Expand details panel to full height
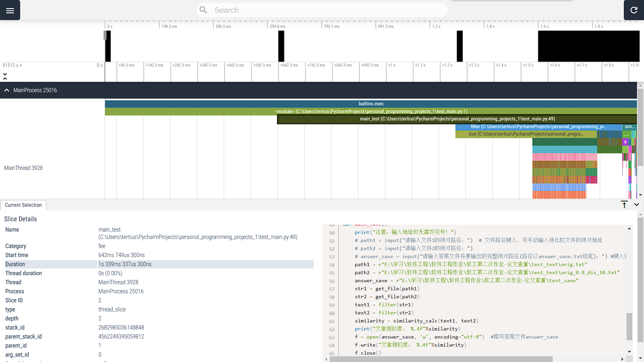Screen dimensions: 644x362 point(624,205)
